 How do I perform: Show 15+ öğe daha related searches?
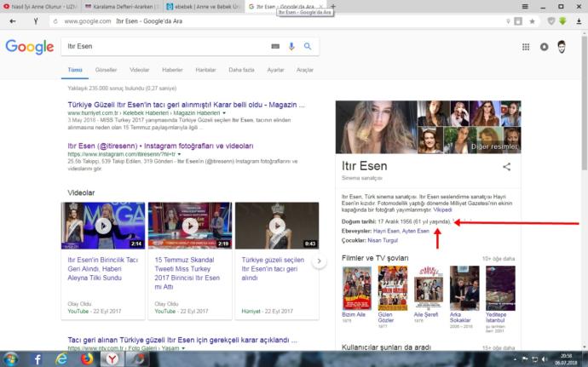click(x=499, y=348)
